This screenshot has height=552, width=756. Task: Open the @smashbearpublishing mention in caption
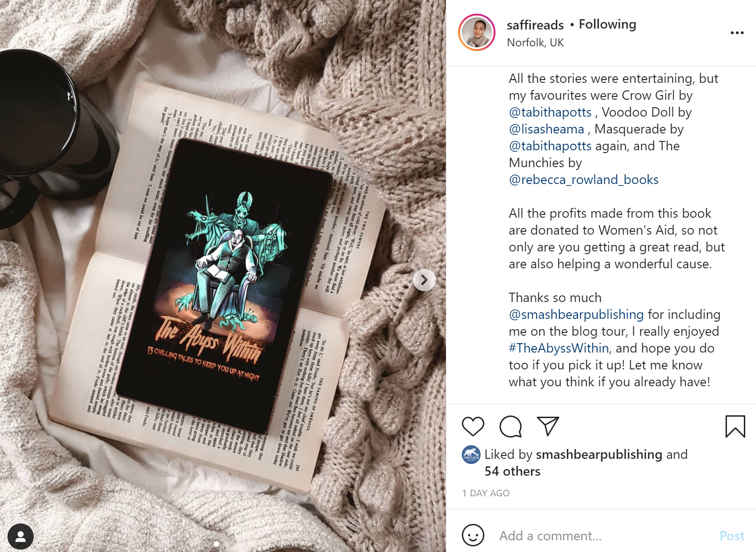(x=576, y=315)
